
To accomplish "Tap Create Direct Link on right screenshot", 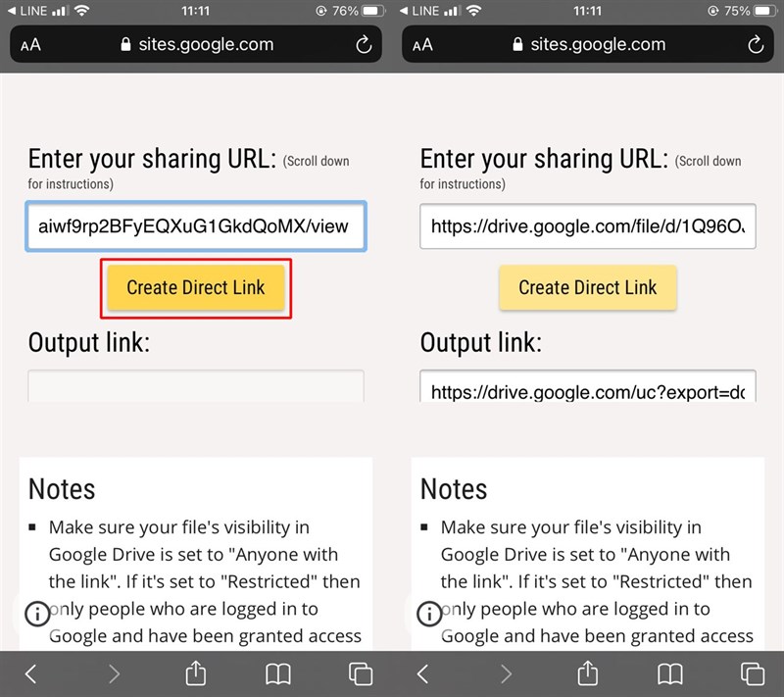I will point(587,287).
